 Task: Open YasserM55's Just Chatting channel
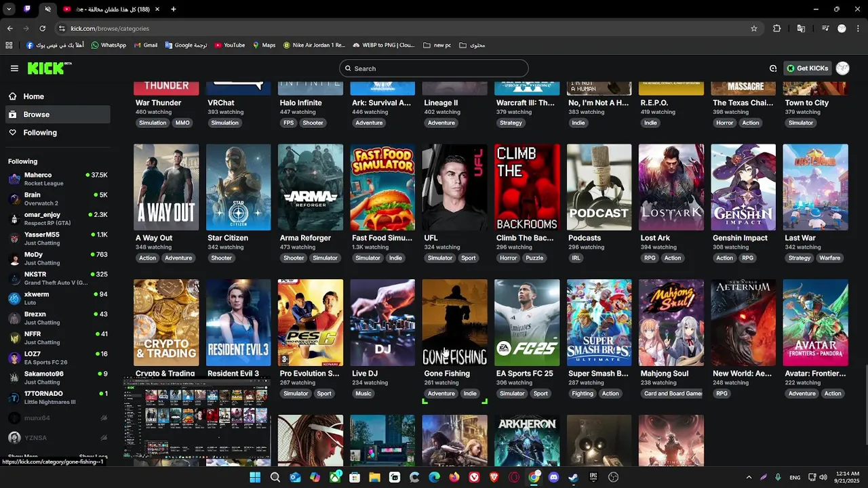pos(57,239)
